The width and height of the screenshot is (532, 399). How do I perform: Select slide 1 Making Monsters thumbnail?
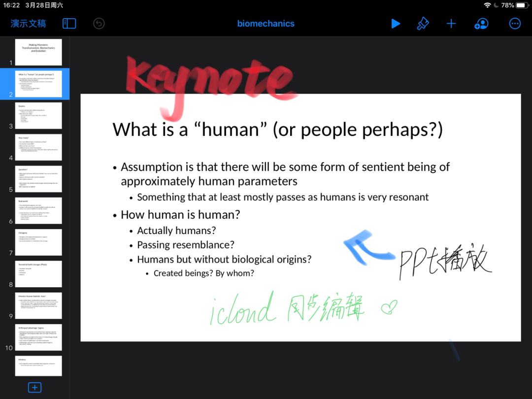pos(38,52)
